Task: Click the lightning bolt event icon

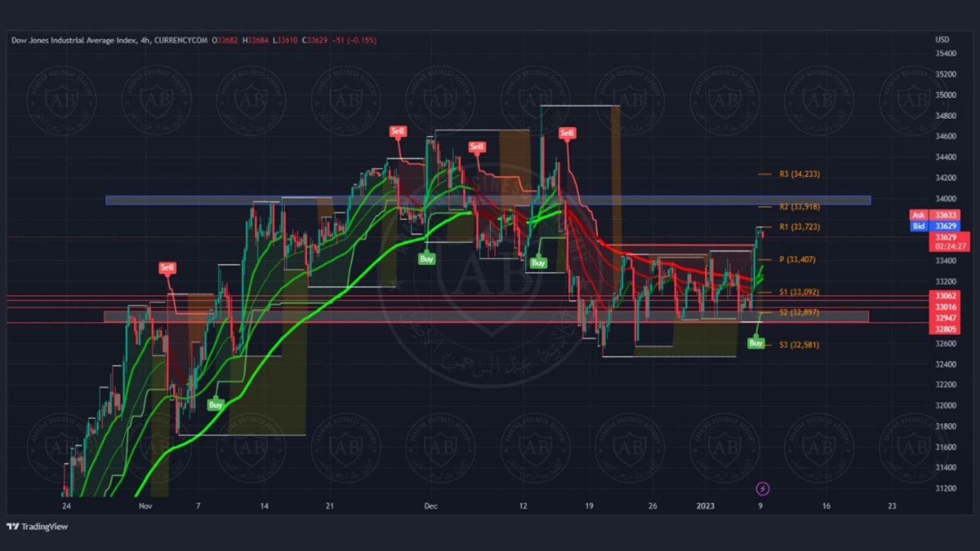Action: point(762,488)
